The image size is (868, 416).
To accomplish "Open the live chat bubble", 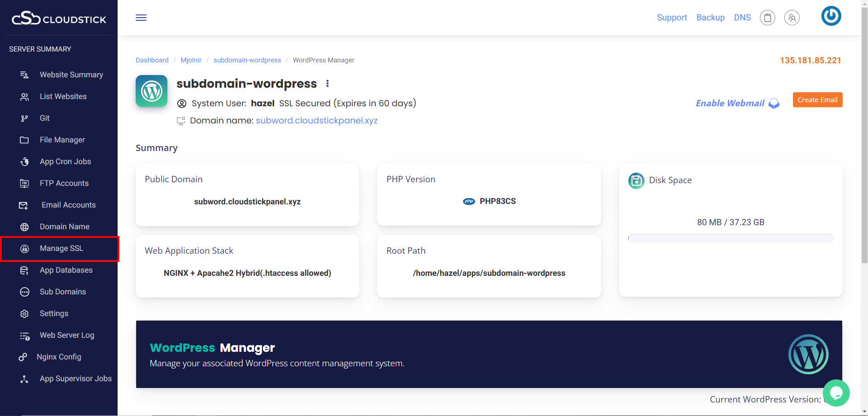I will (x=836, y=392).
